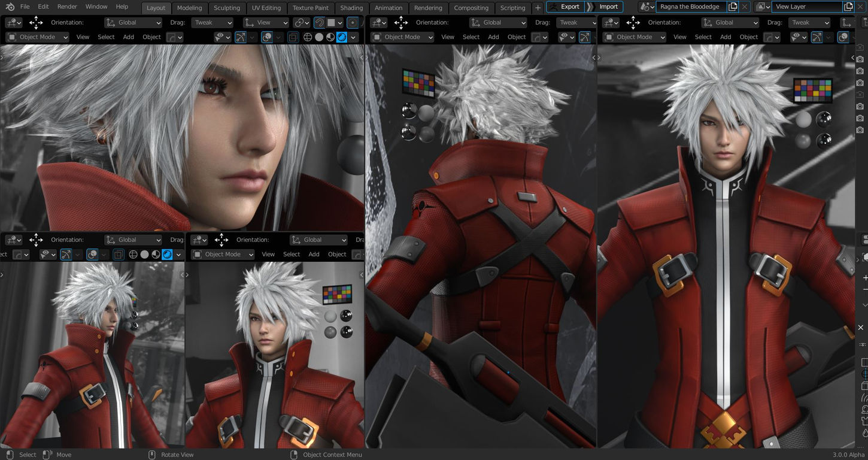Select the Move tool icon in the right viewport
Viewport: 868px width, 460px height.
(633, 23)
